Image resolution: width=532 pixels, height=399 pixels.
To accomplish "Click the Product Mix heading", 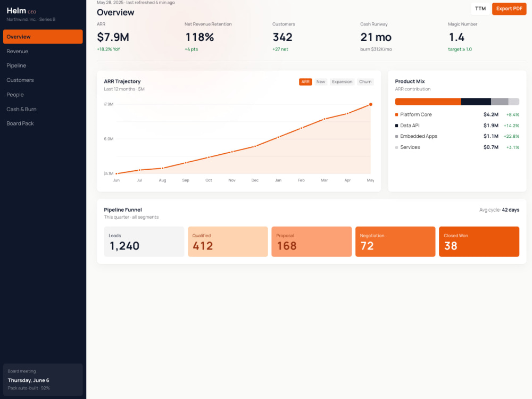I will pos(410,81).
